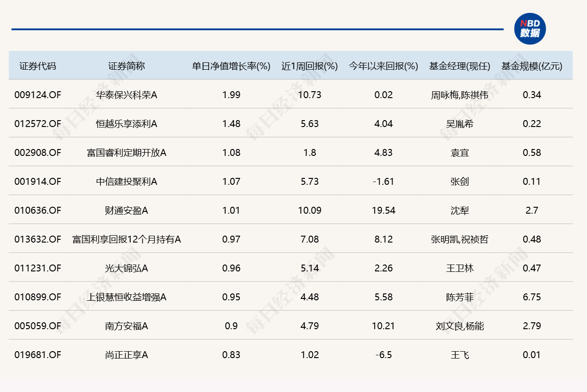Select fund name 财通安盈A
This screenshot has height=392, width=587.
coord(127,210)
